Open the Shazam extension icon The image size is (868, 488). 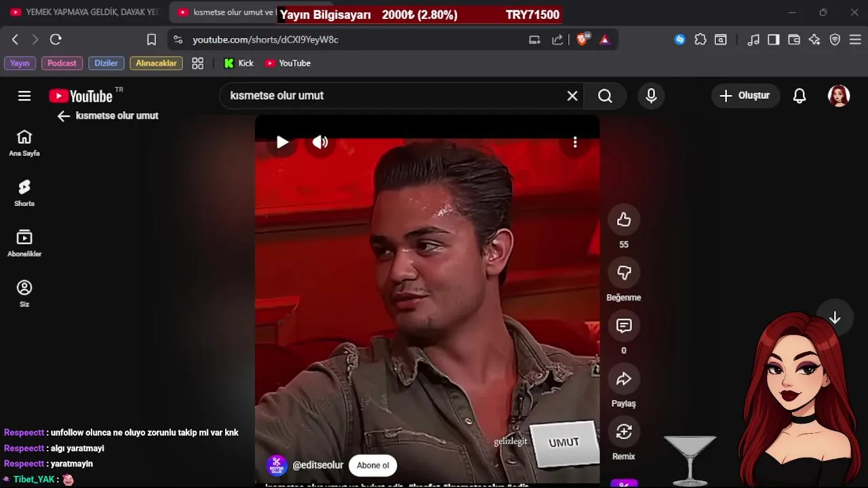(679, 40)
